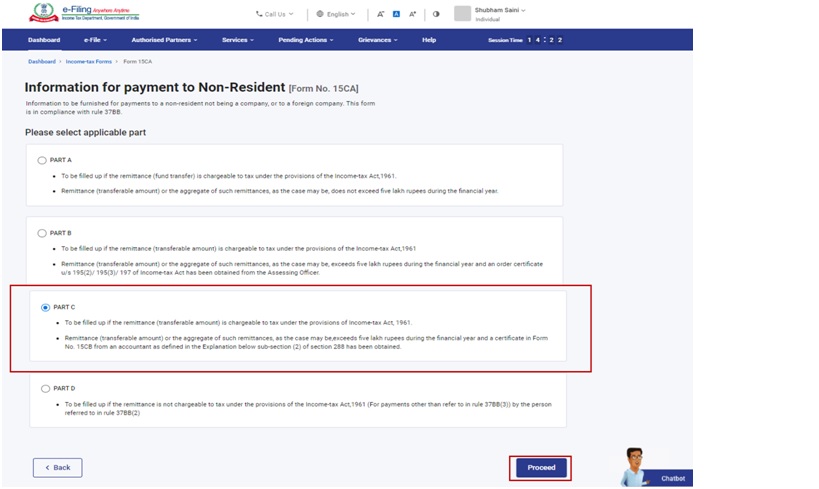The width and height of the screenshot is (819, 489).
Task: Open the Dashboard tab in navbar
Action: [44, 40]
